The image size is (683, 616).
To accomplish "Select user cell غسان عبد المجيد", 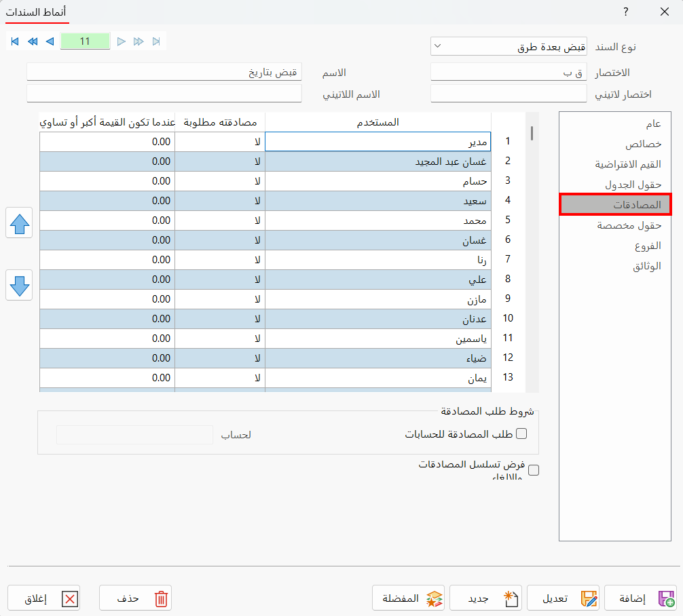I will pyautogui.click(x=378, y=161).
